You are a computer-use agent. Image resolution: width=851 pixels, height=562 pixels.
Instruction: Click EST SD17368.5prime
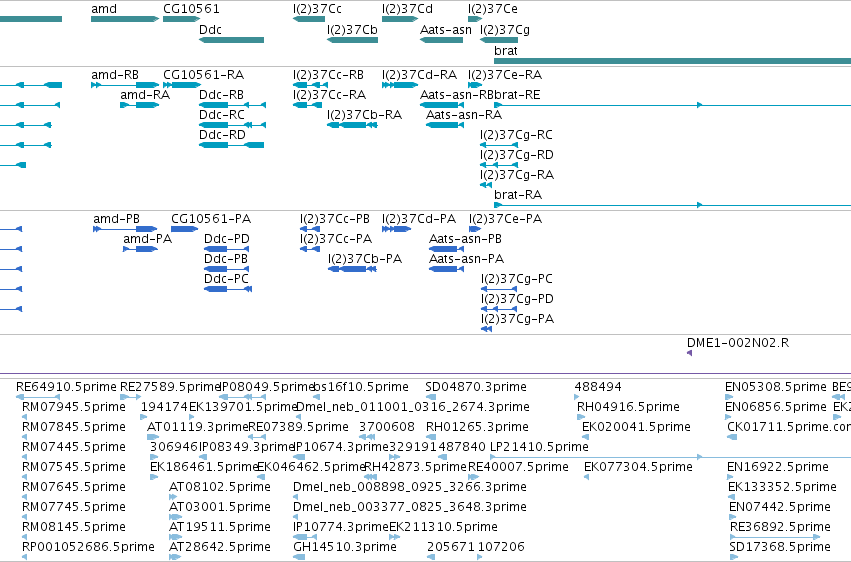734,557
